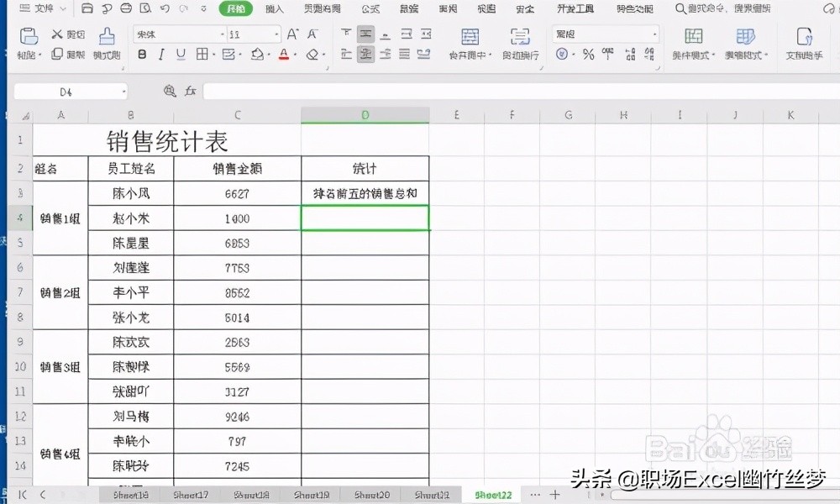
Task: Click the Increase Decimal icon
Action: coord(630,54)
